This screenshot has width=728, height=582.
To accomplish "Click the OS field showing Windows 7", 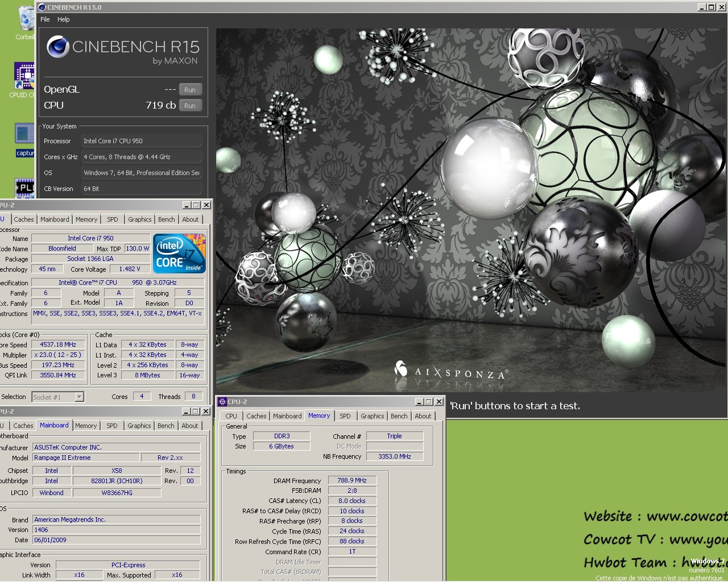I will point(142,173).
